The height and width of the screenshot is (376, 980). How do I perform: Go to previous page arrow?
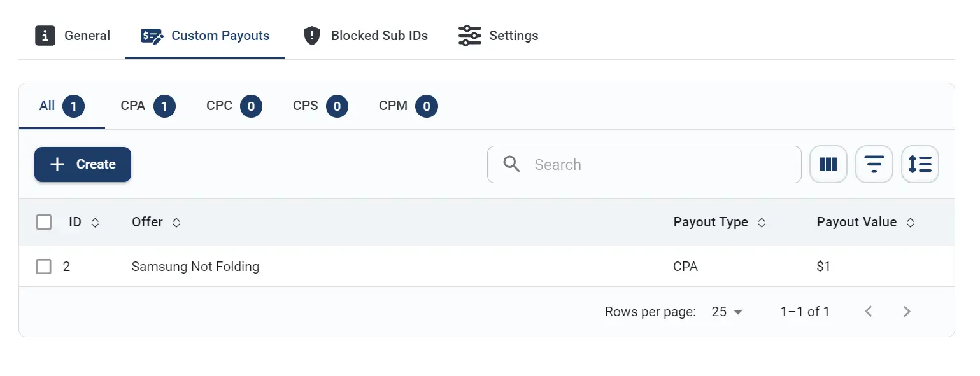coord(869,312)
